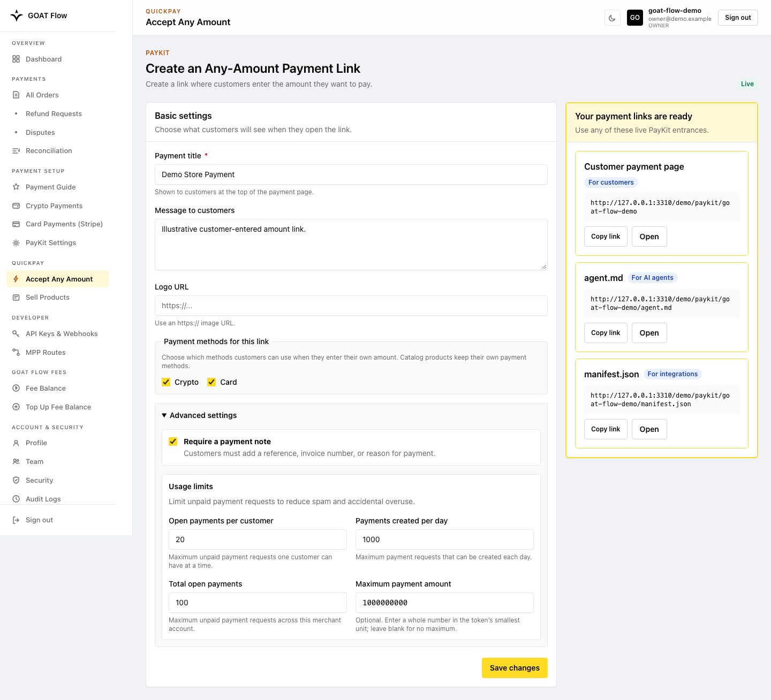
Task: Click the sidebar Sign out arrow icon
Action: [x=16, y=520]
